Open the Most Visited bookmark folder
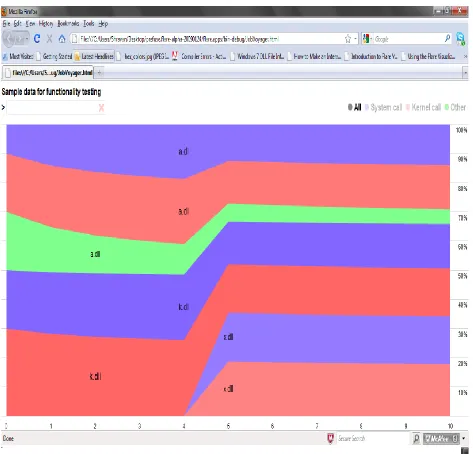473x454 pixels. pyautogui.click(x=18, y=56)
